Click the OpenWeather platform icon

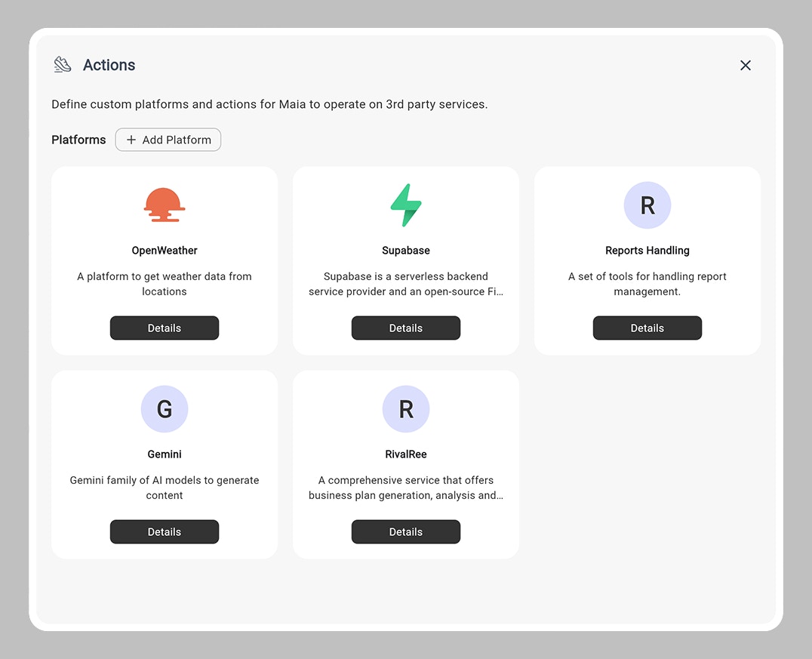tap(165, 205)
